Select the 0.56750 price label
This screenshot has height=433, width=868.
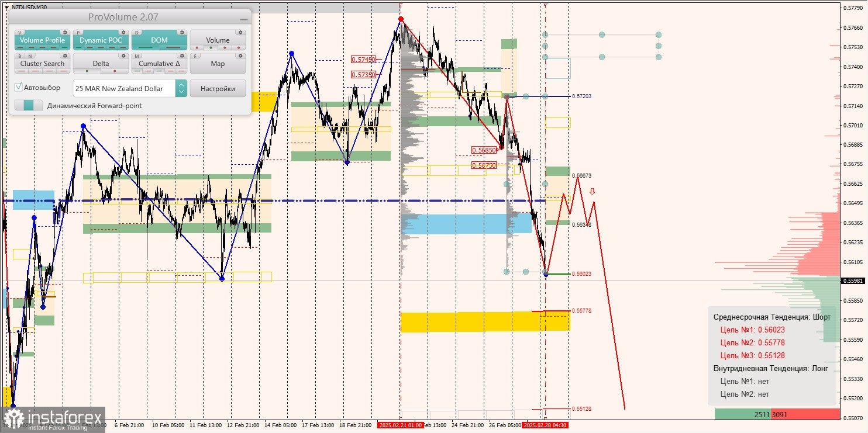(x=484, y=165)
